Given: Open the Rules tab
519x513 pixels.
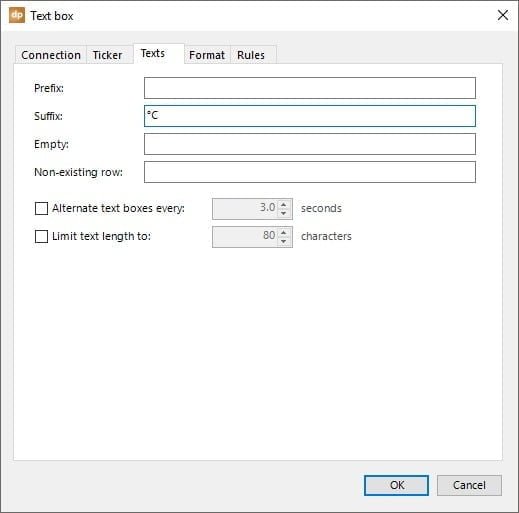Looking at the screenshot, I should [251, 55].
